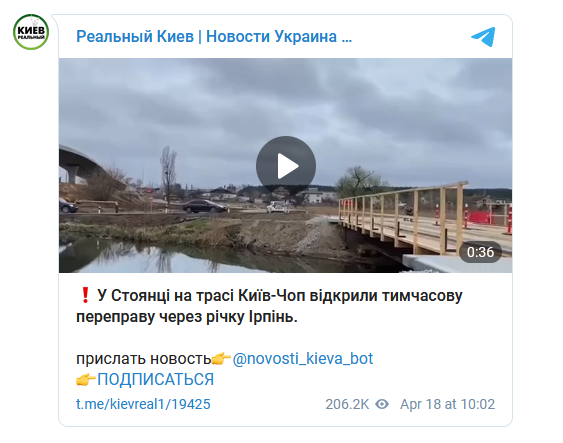Open the Telegram paper plane icon
The image size is (563, 443).
tap(483, 37)
